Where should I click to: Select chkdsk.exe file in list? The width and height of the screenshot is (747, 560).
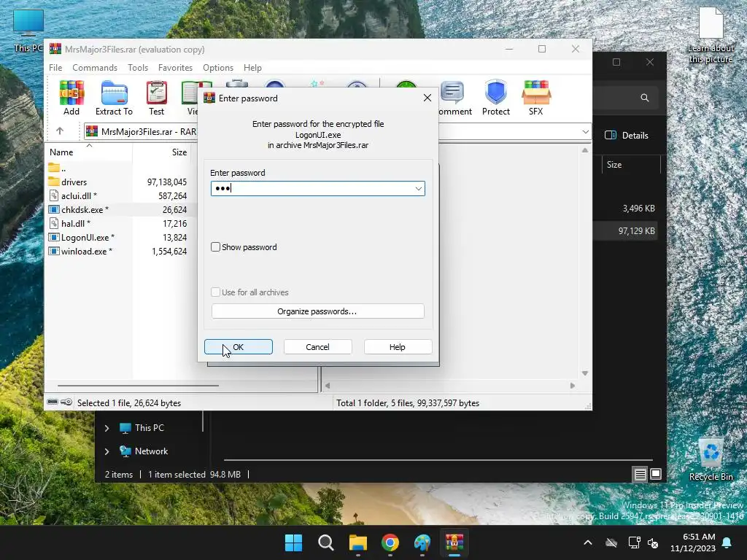click(118, 209)
